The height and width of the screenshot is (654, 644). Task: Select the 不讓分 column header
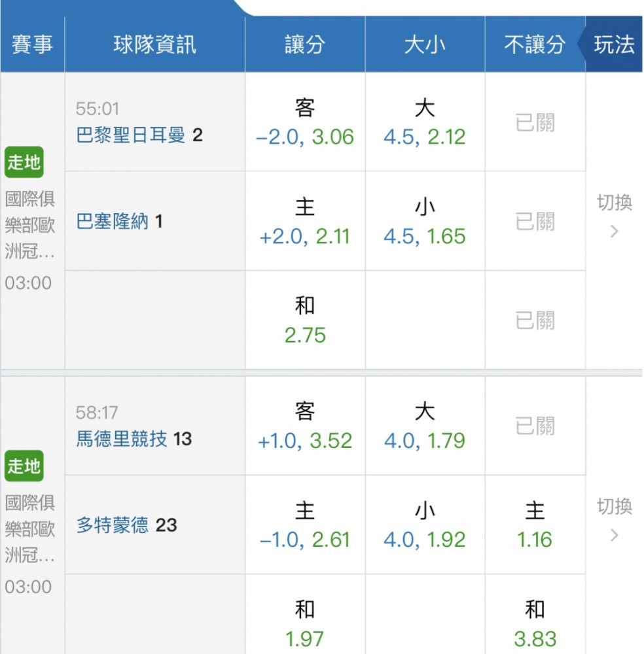[535, 44]
